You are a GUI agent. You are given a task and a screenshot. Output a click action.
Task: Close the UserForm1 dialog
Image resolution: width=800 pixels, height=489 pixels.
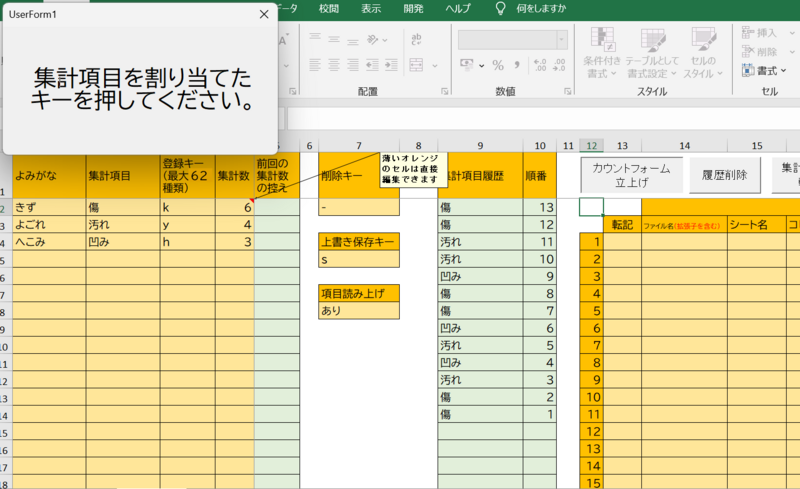[x=264, y=14]
